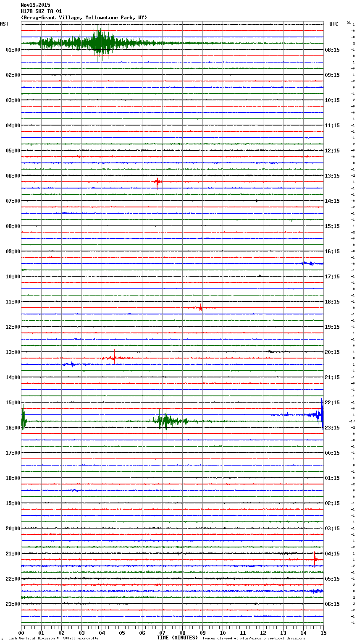Viewport: 357px width, 644px height.
Task: Select the 19:00 MST time label
Action: 13,503
